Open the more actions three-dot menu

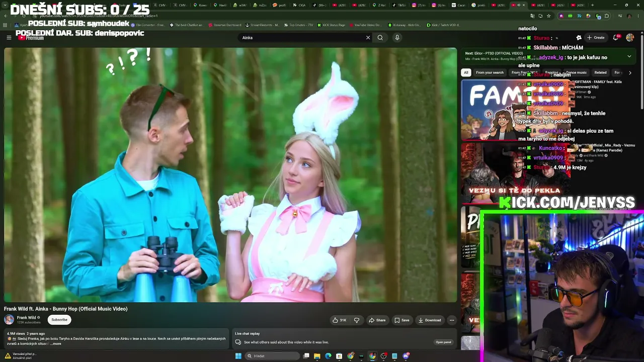(x=452, y=320)
